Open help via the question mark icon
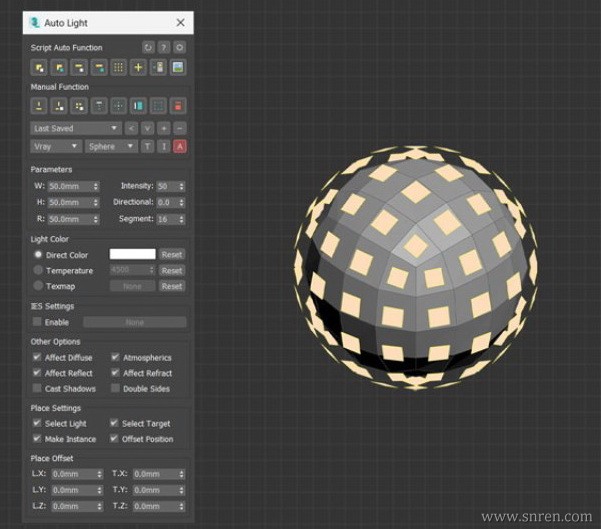 pyautogui.click(x=164, y=47)
